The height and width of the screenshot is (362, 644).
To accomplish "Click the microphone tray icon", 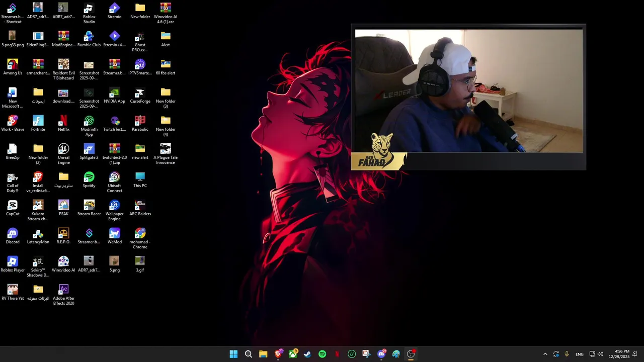I will (x=567, y=354).
